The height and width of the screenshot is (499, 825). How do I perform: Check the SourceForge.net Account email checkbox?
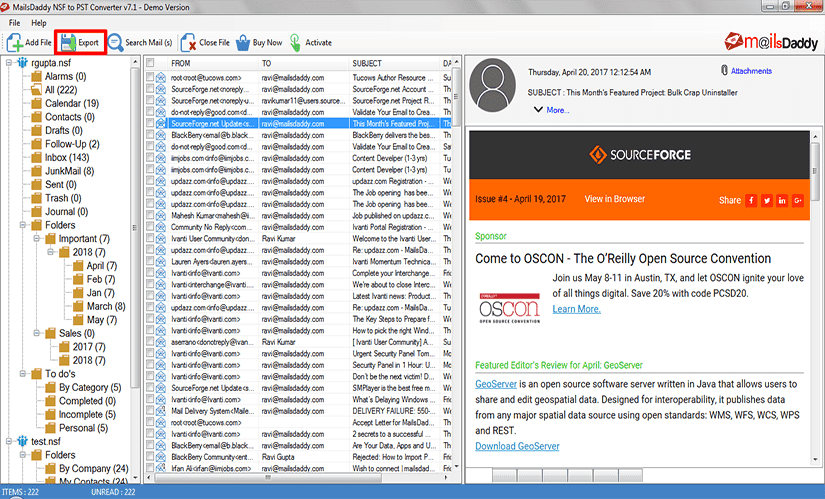pos(150,88)
